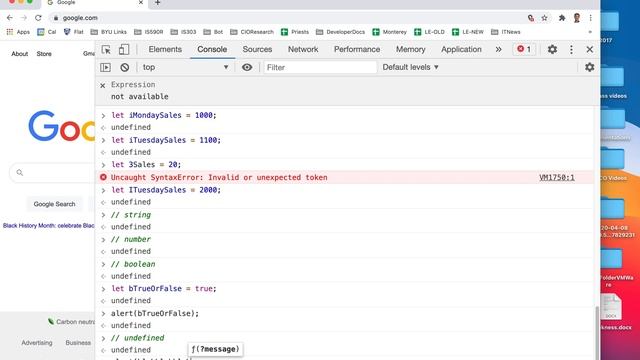Click the browser forward arrow
Screen dimensions: 640x360
point(24,18)
